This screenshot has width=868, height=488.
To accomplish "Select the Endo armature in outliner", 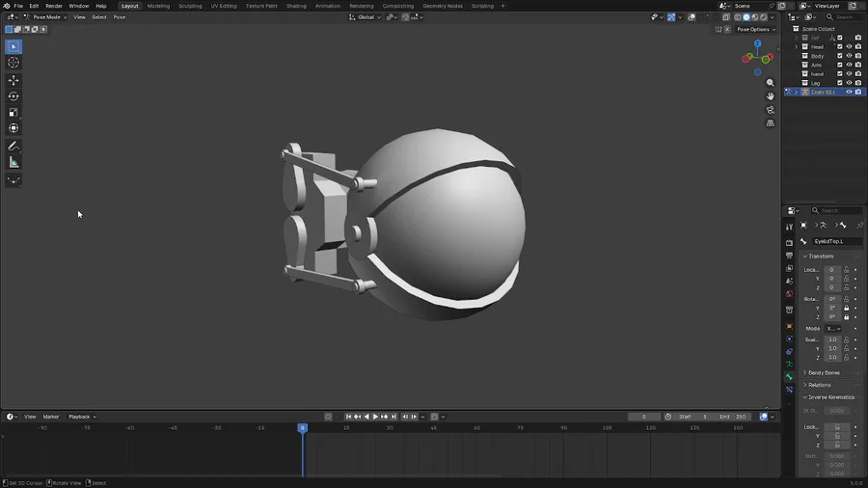I will point(823,92).
